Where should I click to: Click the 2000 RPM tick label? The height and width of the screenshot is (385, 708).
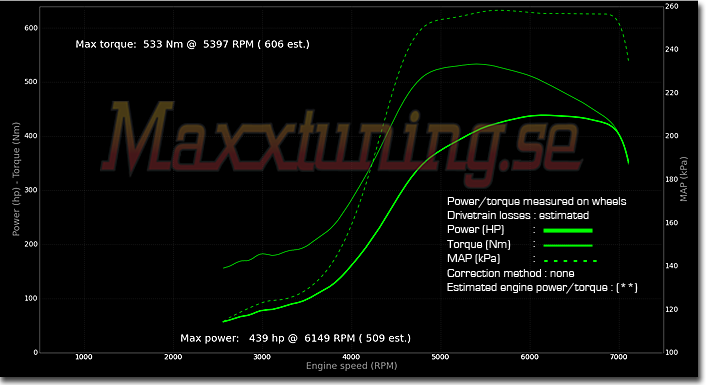[x=173, y=357]
